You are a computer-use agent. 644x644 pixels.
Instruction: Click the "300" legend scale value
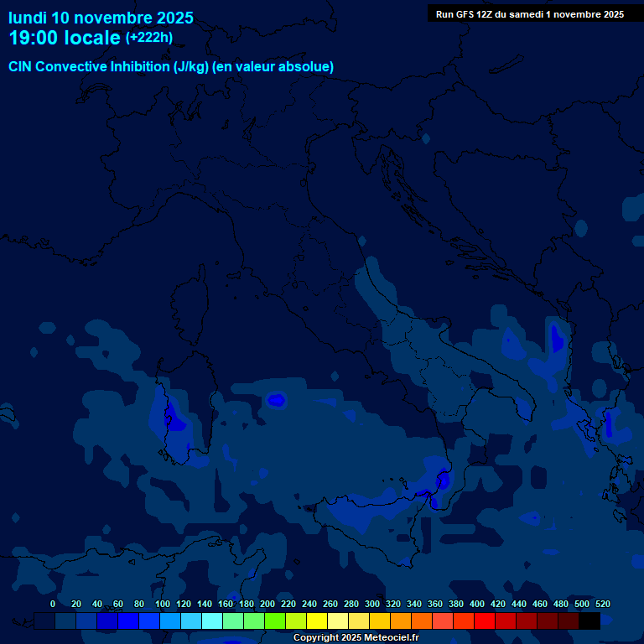pos(371,604)
